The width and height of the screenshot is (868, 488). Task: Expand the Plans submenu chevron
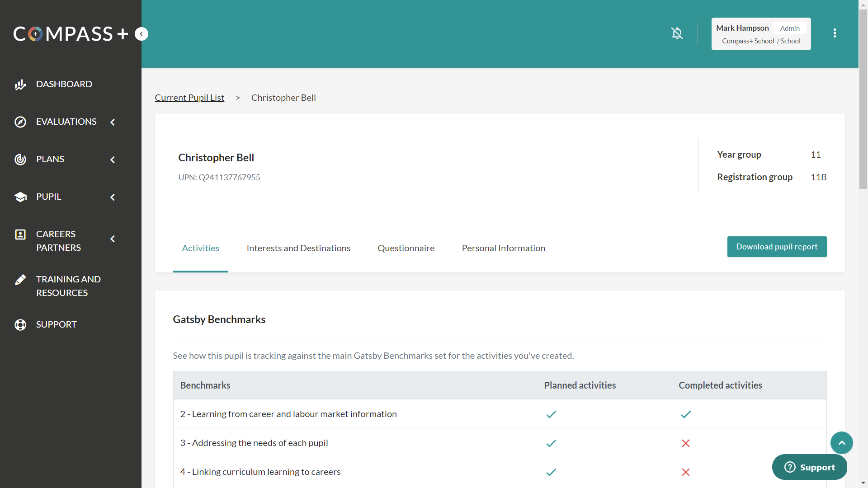coord(113,160)
